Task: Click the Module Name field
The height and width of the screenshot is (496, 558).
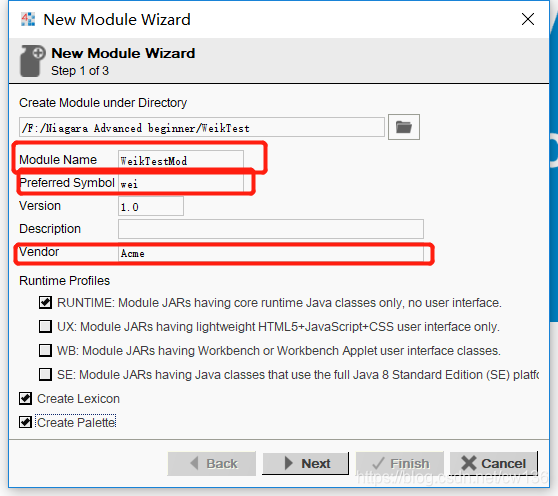Action: [181, 160]
